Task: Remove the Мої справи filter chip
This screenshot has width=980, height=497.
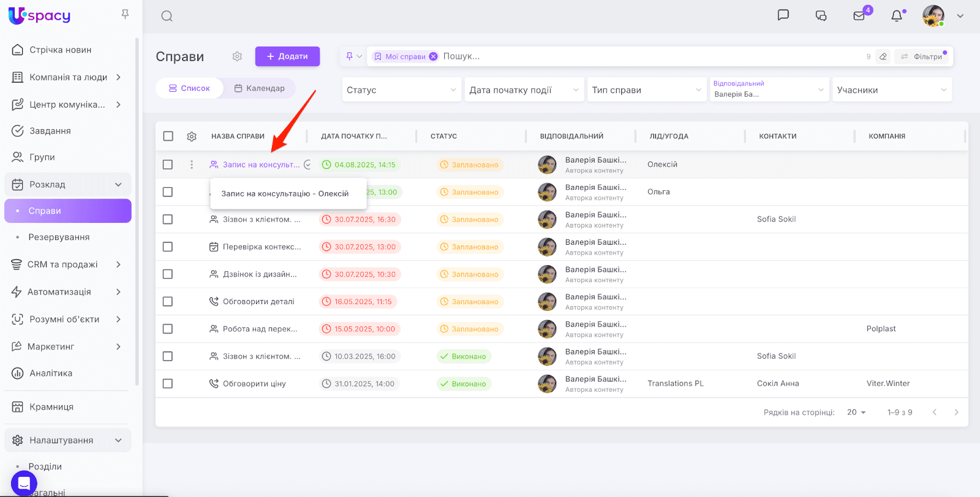Action: coord(434,56)
